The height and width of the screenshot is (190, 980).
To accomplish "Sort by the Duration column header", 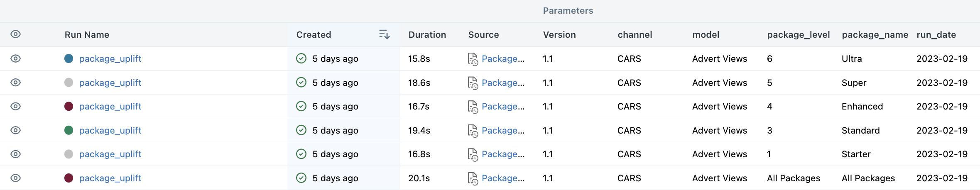I will pyautogui.click(x=427, y=35).
